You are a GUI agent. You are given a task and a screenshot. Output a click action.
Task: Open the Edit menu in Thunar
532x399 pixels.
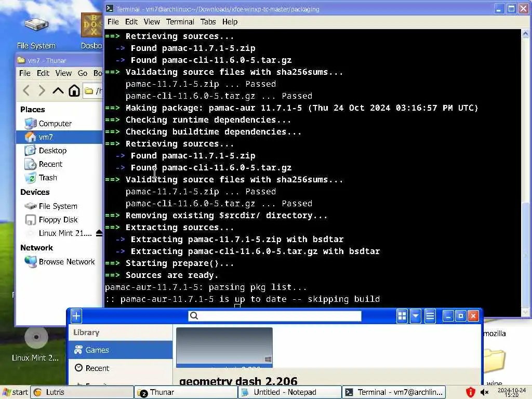(x=43, y=73)
